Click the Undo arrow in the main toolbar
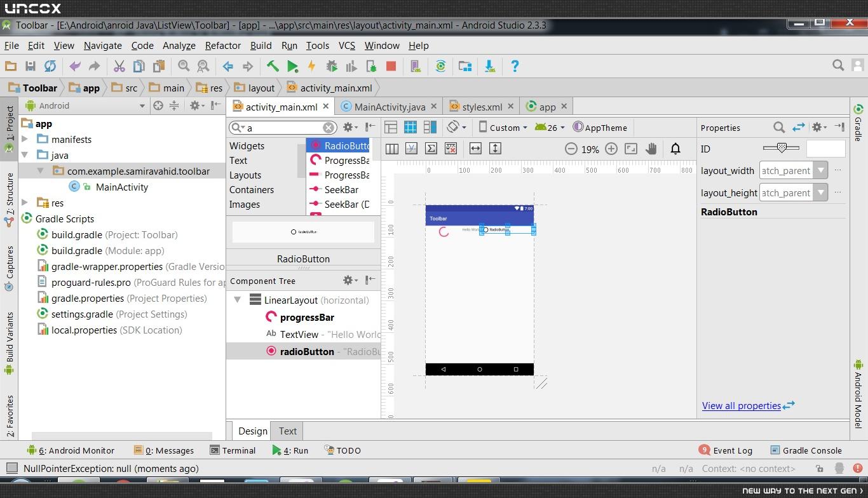Screen dimensions: 868x498 click(x=75, y=66)
